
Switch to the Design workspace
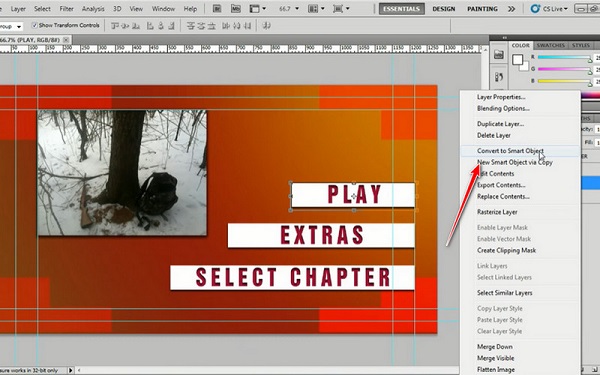[x=443, y=8]
